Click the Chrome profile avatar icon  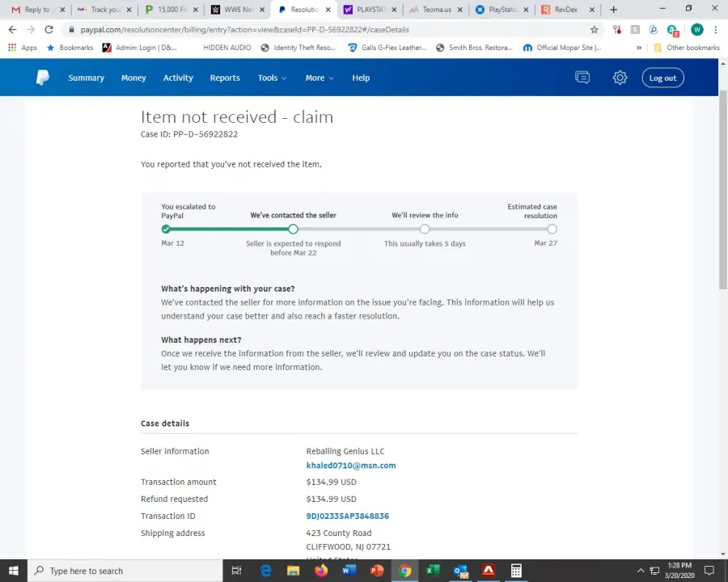point(696,29)
